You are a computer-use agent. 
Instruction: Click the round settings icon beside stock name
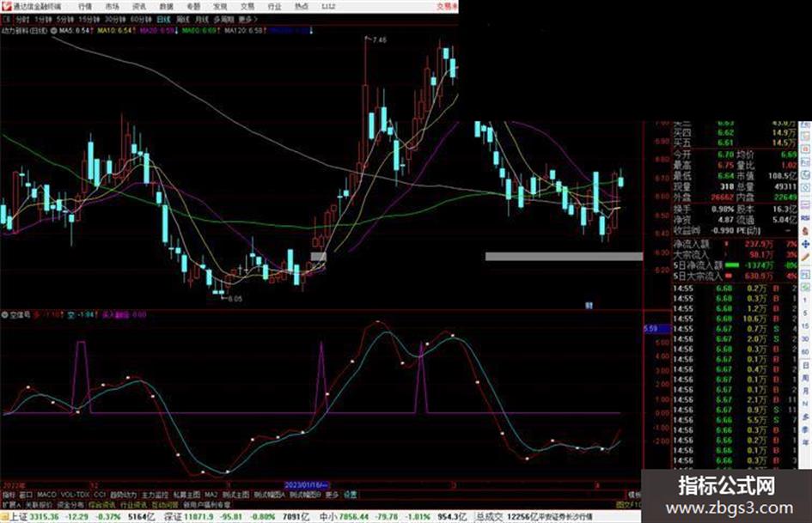(x=53, y=31)
